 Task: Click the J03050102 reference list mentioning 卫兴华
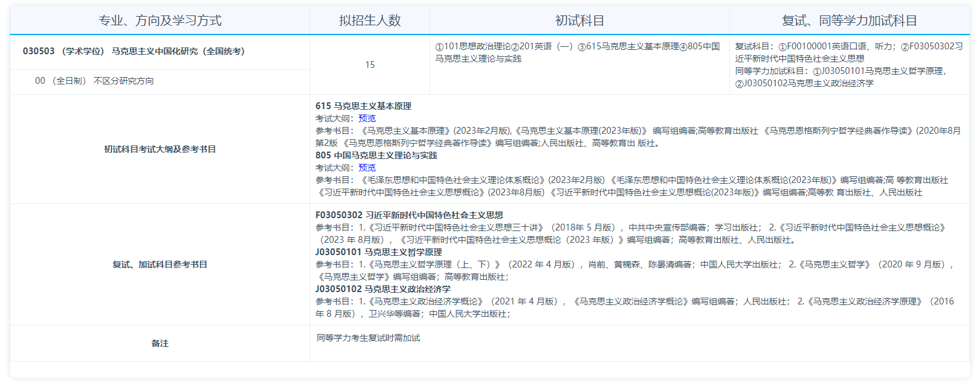click(x=635, y=308)
